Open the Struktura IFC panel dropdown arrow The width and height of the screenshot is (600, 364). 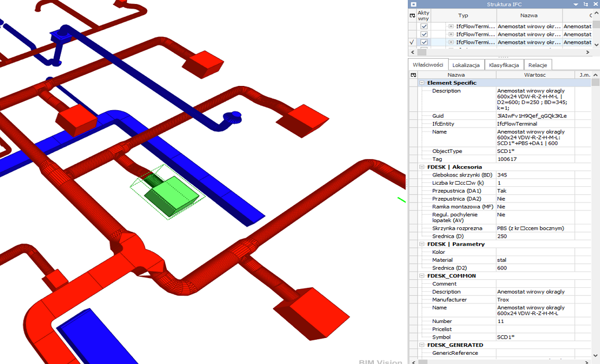(x=576, y=4)
